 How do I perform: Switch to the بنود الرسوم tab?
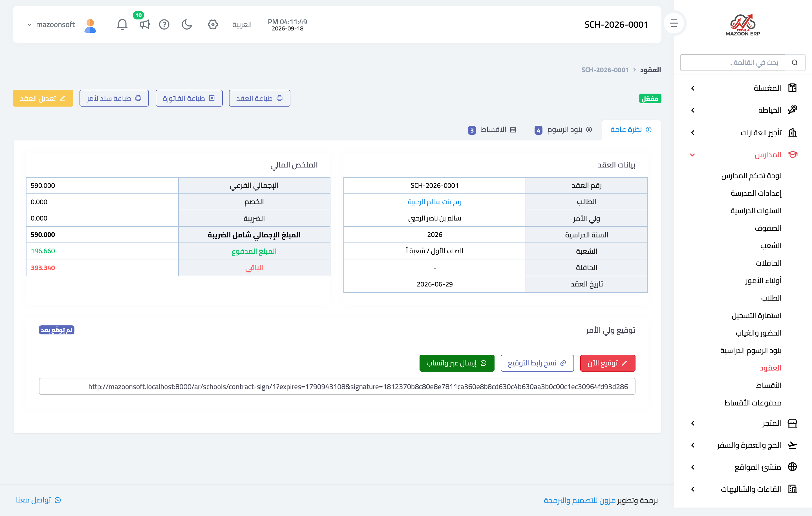pos(563,130)
